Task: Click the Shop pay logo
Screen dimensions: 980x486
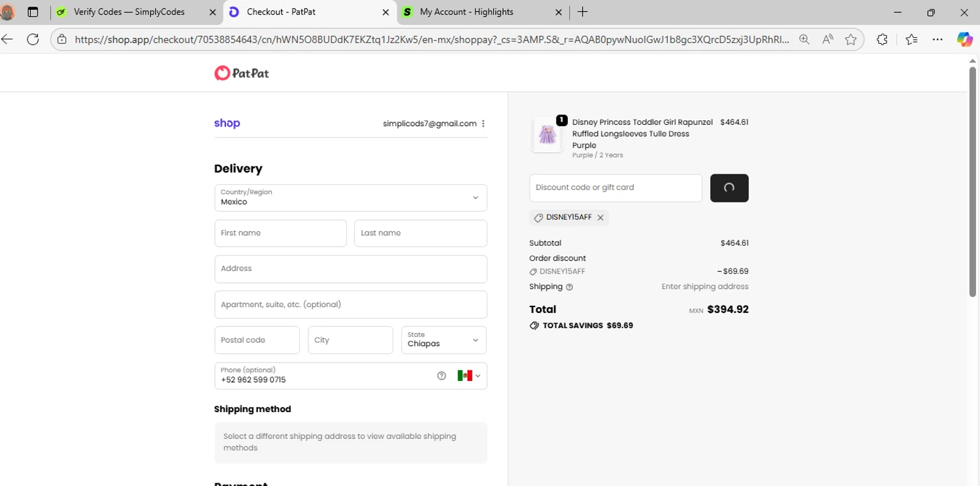Action: pyautogui.click(x=227, y=123)
